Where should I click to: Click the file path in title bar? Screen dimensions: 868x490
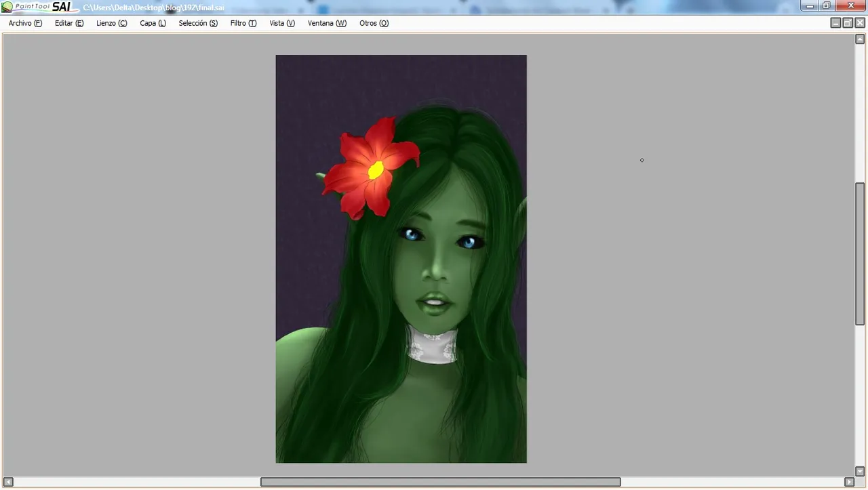[x=153, y=8]
